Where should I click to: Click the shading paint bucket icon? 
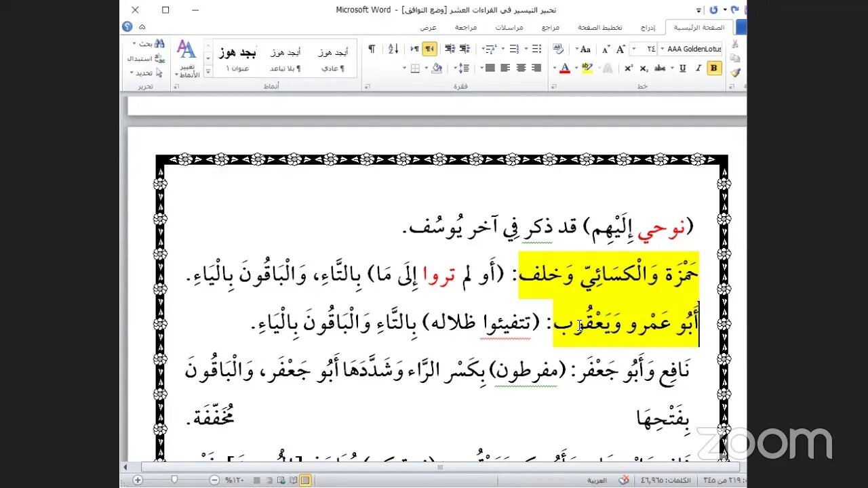pyautogui.click(x=436, y=68)
